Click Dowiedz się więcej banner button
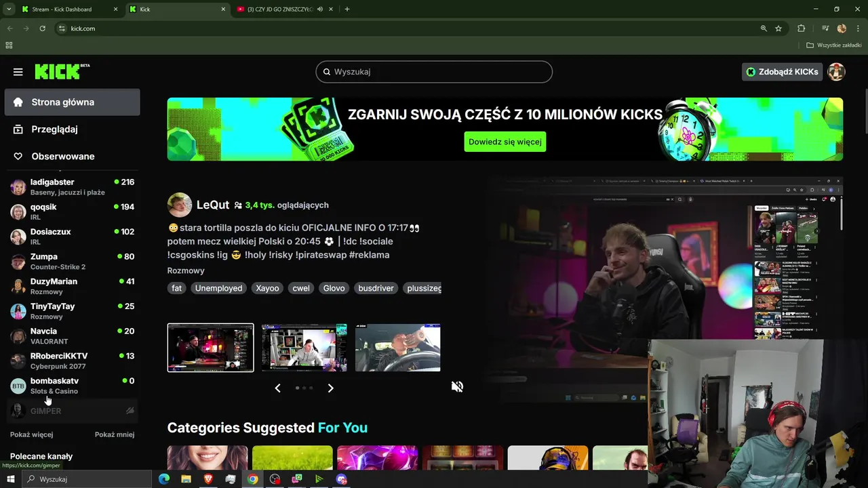The image size is (868, 488). click(505, 142)
